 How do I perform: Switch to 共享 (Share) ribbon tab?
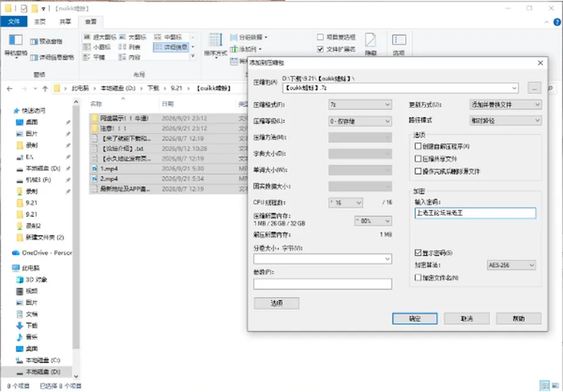(65, 22)
